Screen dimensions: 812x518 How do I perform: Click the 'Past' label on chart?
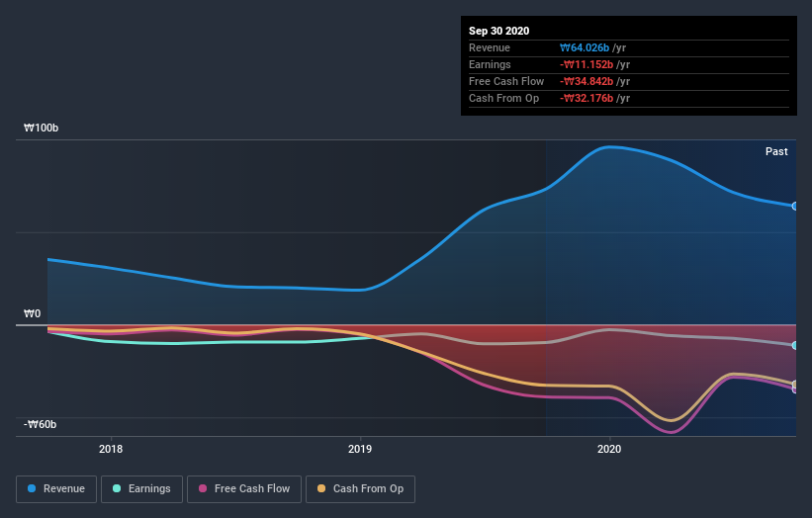click(x=776, y=151)
